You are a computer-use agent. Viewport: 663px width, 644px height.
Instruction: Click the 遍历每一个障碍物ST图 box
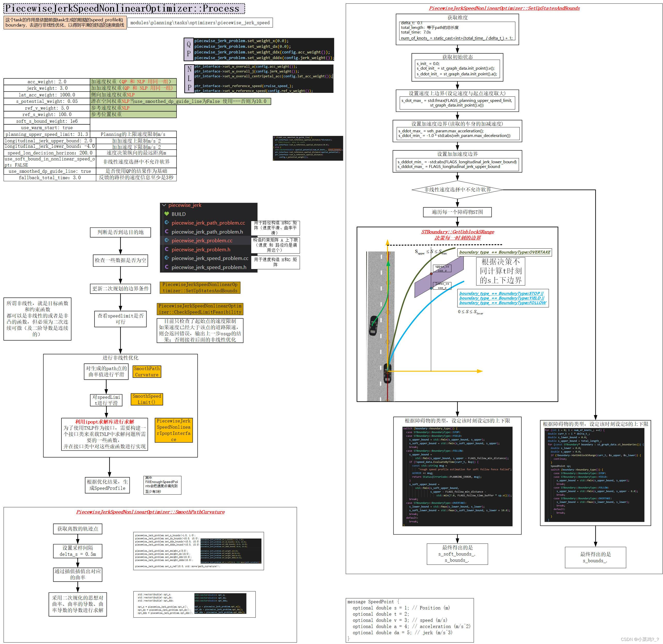coord(457,212)
